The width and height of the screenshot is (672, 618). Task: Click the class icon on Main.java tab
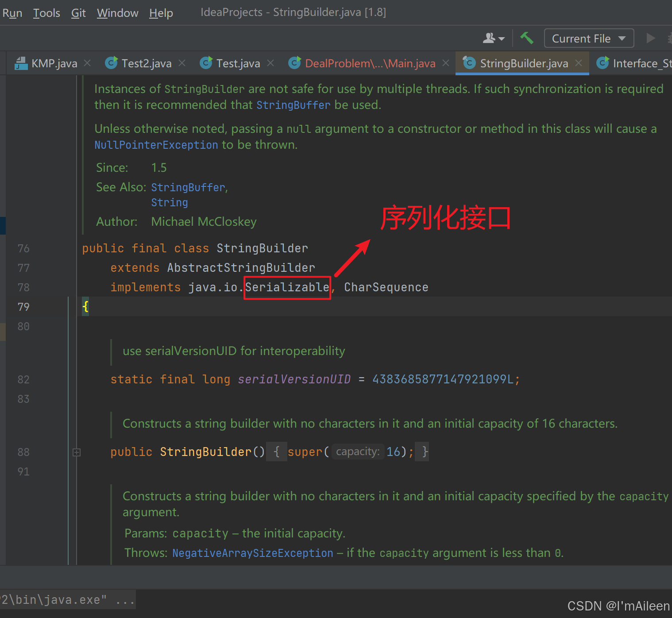tap(295, 63)
